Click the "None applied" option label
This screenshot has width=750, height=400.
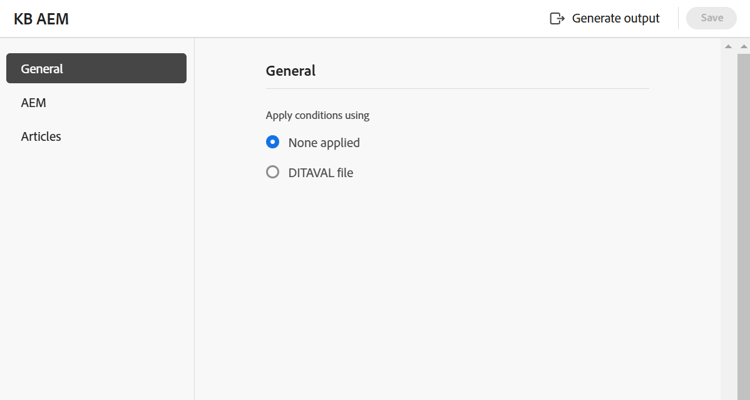[323, 143]
